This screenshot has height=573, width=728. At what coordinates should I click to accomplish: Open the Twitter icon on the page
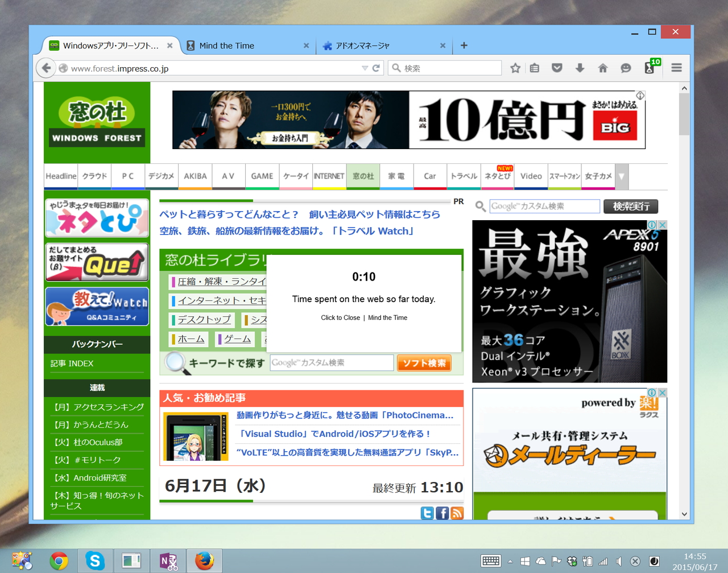pyautogui.click(x=427, y=513)
